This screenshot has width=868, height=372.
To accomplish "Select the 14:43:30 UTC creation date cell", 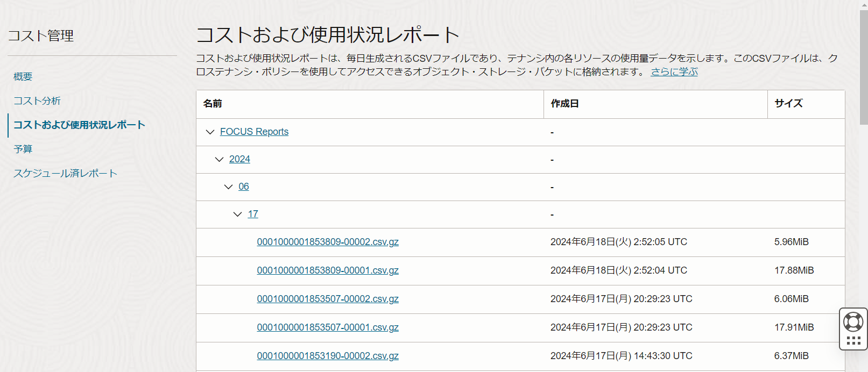I will 622,356.
